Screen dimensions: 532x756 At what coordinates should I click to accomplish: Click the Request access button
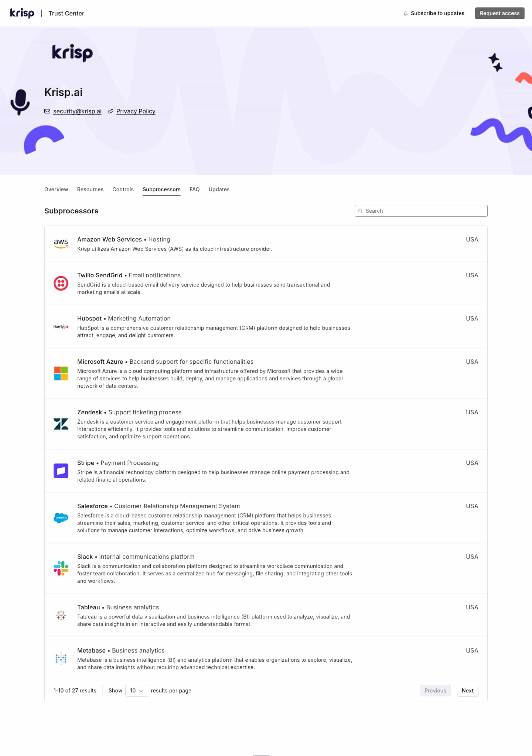pos(499,13)
